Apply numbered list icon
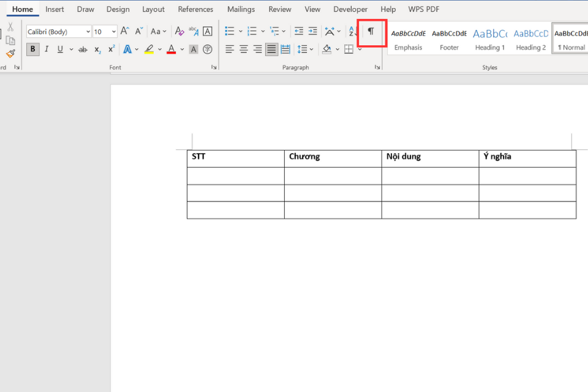 (252, 31)
